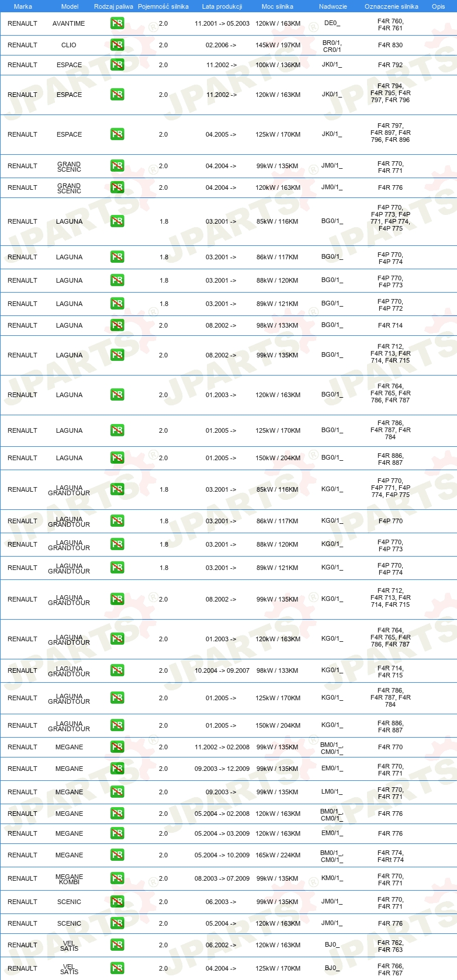Click production years 10.2004 -> 09.2007
The image size is (457, 980).
(x=222, y=670)
